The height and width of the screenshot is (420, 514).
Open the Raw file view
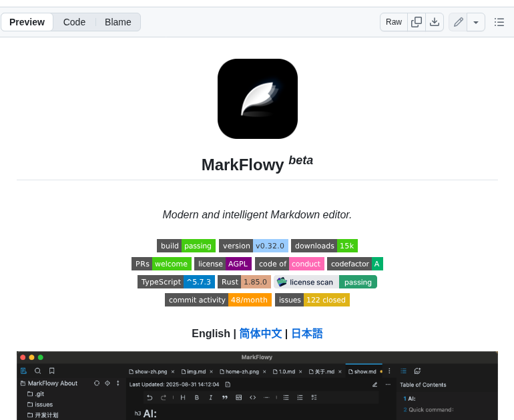pos(394,22)
